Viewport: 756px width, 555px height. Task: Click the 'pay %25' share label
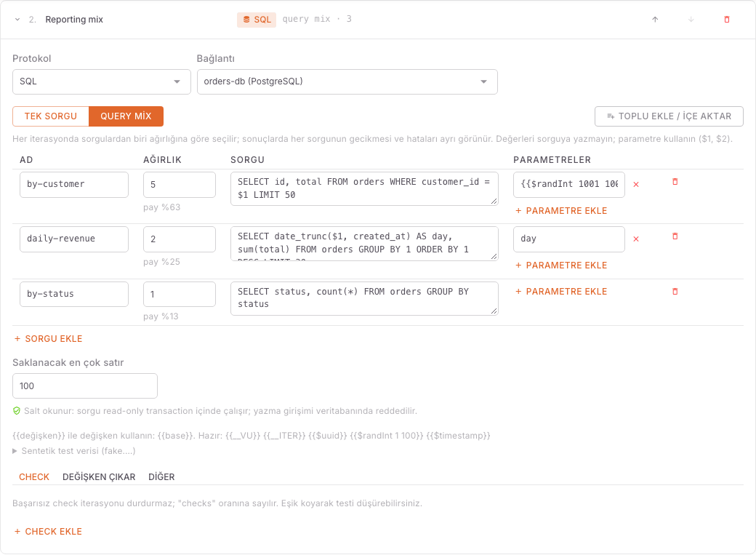coord(162,262)
